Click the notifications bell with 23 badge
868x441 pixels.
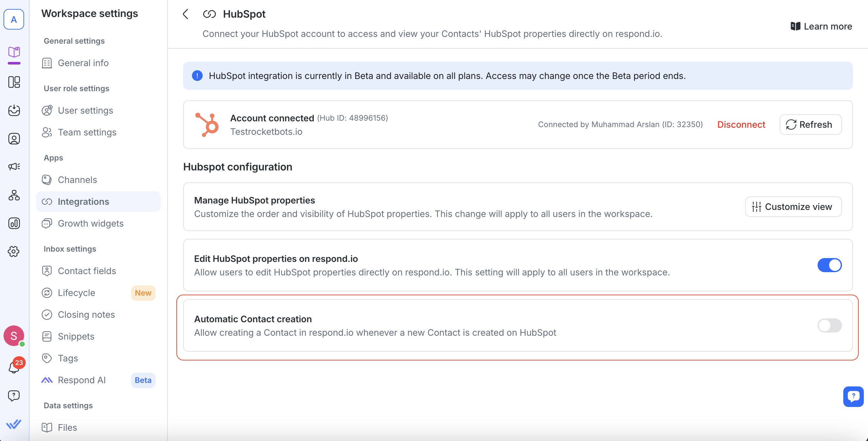click(14, 367)
